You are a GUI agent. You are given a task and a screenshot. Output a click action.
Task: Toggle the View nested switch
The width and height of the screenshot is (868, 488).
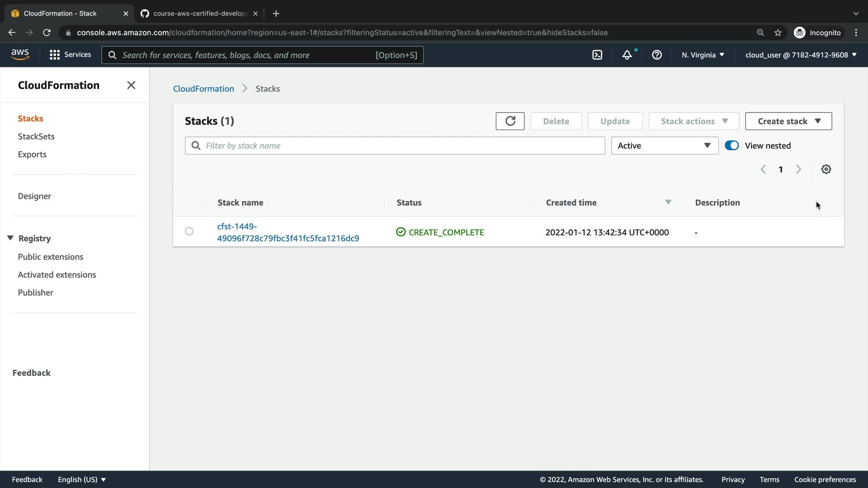[731, 145]
